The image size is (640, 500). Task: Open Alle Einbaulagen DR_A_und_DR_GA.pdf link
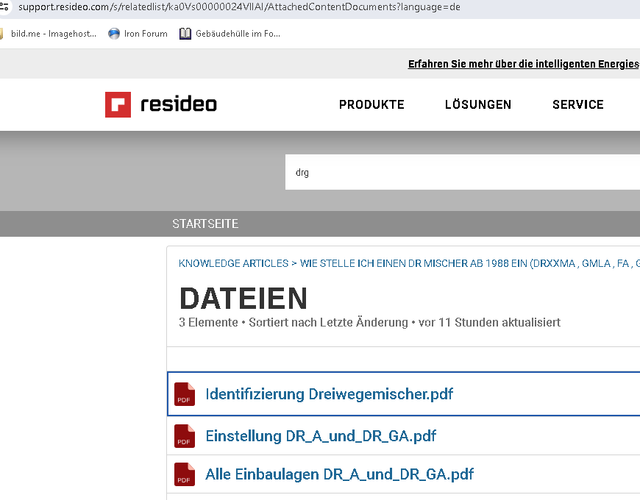(x=339, y=474)
